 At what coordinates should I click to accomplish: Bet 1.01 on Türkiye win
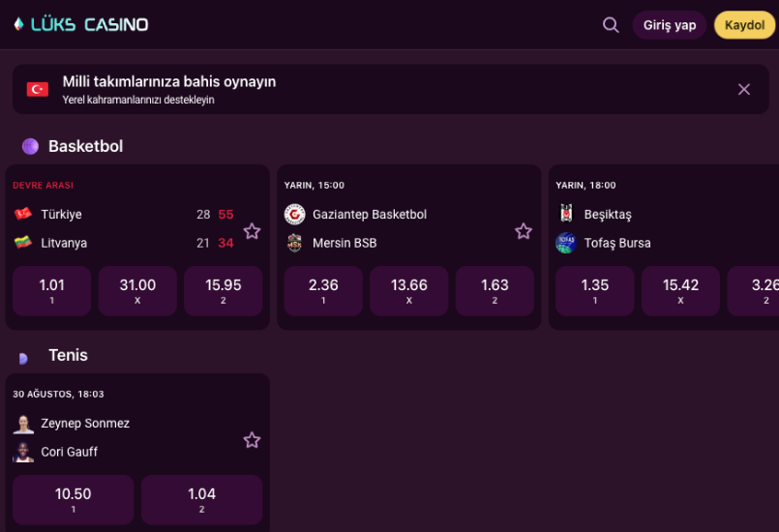[x=51, y=291]
